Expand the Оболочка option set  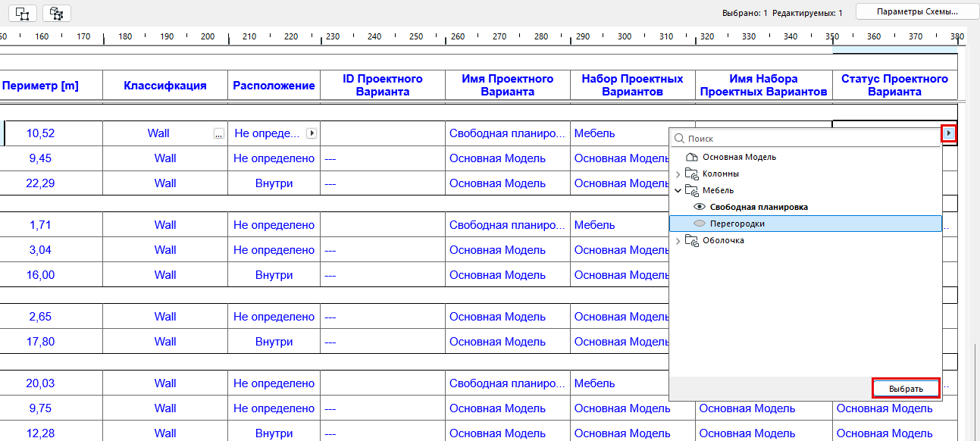[678, 241]
